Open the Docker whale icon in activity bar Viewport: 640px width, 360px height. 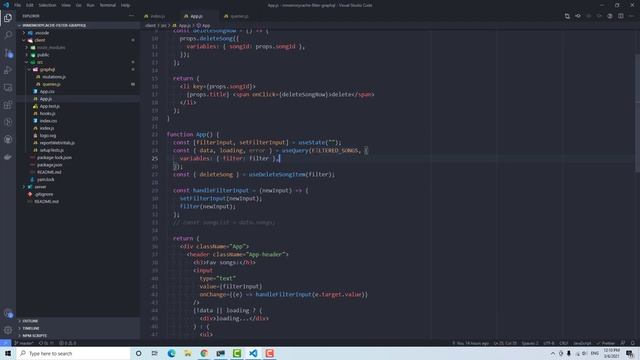(x=8, y=157)
